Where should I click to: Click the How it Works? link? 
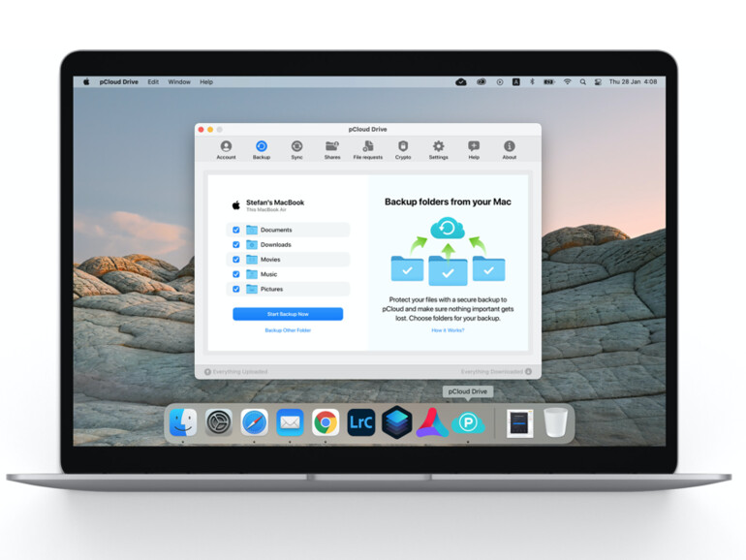click(x=448, y=330)
